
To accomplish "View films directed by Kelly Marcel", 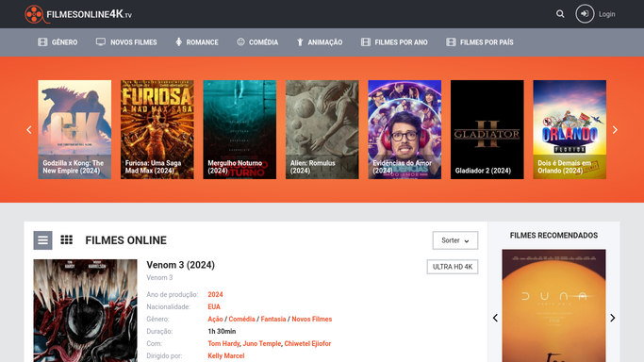I will coord(226,355).
